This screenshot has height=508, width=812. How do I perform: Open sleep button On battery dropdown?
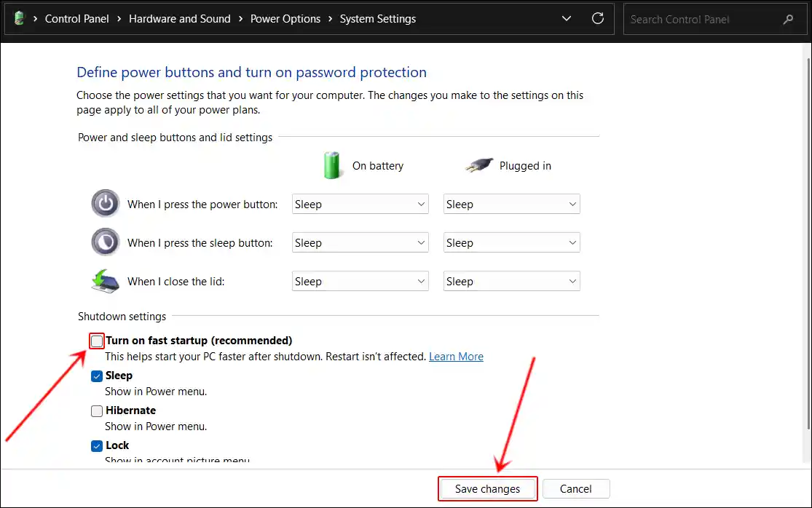click(360, 242)
